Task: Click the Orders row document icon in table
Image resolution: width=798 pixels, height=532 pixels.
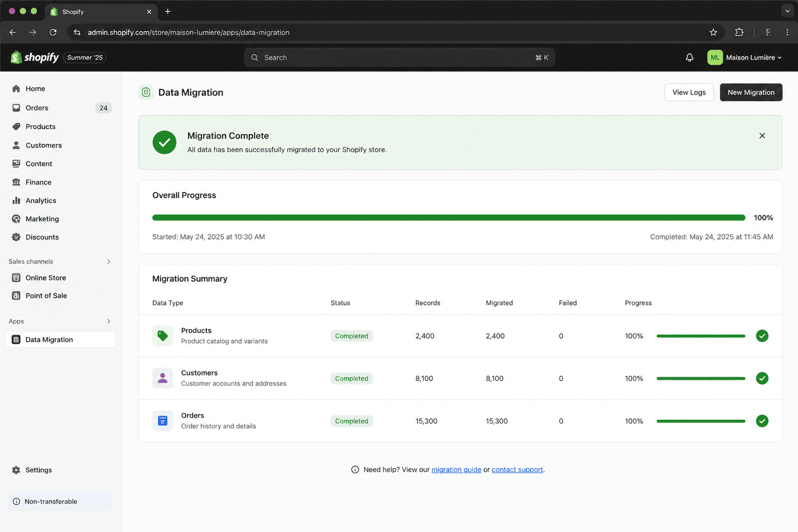Action: pos(163,421)
